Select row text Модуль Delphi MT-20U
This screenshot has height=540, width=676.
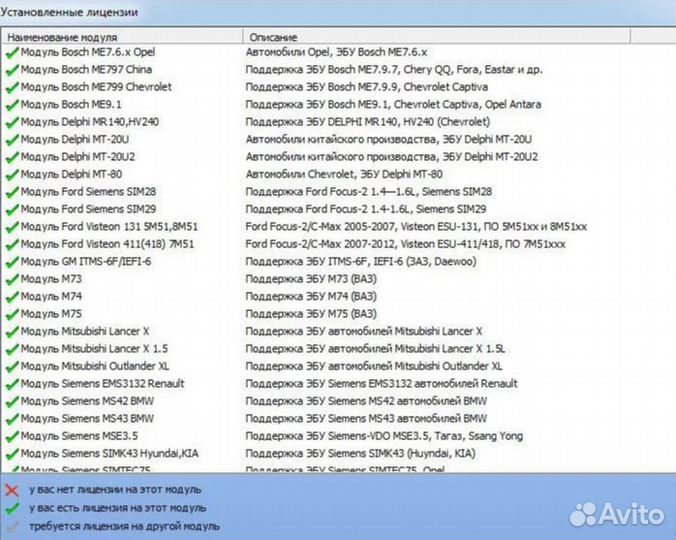click(x=75, y=139)
